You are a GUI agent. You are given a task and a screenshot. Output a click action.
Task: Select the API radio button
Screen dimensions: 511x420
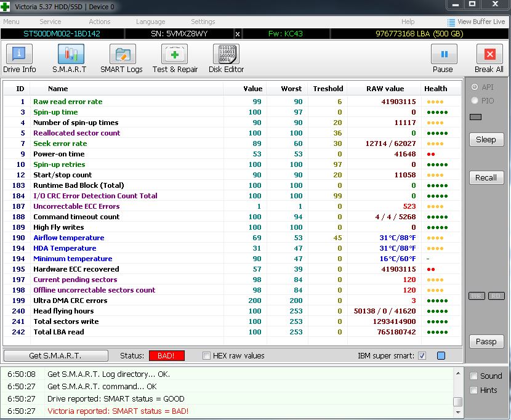click(x=475, y=87)
